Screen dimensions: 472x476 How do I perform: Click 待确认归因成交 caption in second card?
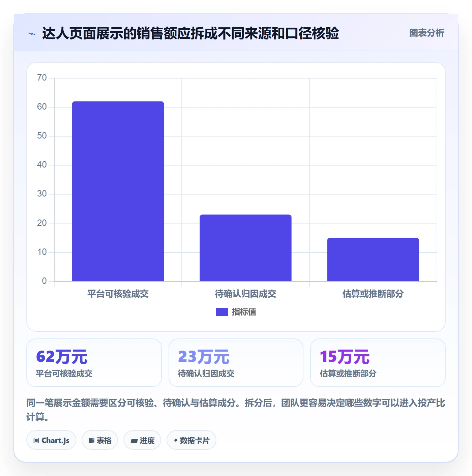tap(206, 374)
